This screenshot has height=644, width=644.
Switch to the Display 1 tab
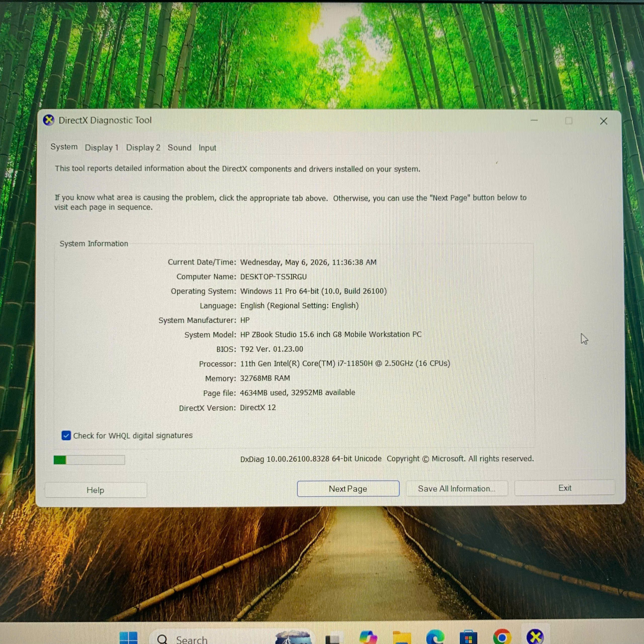tap(102, 148)
